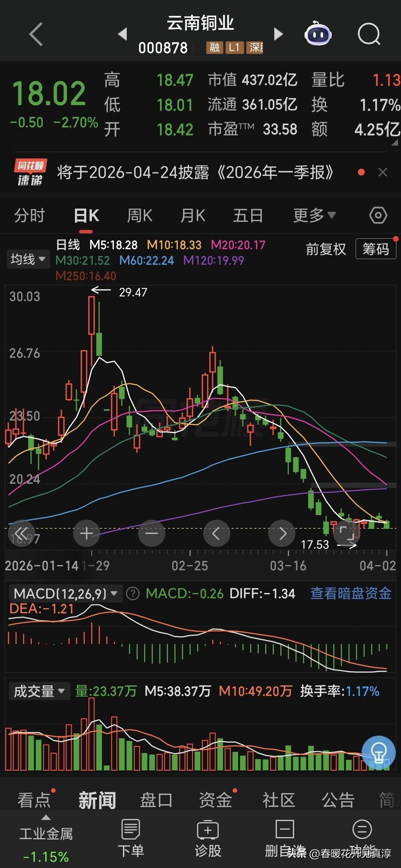Screen dimensions: 401x868
Task: Switch to 分时 intraday tab
Action: pos(30,216)
